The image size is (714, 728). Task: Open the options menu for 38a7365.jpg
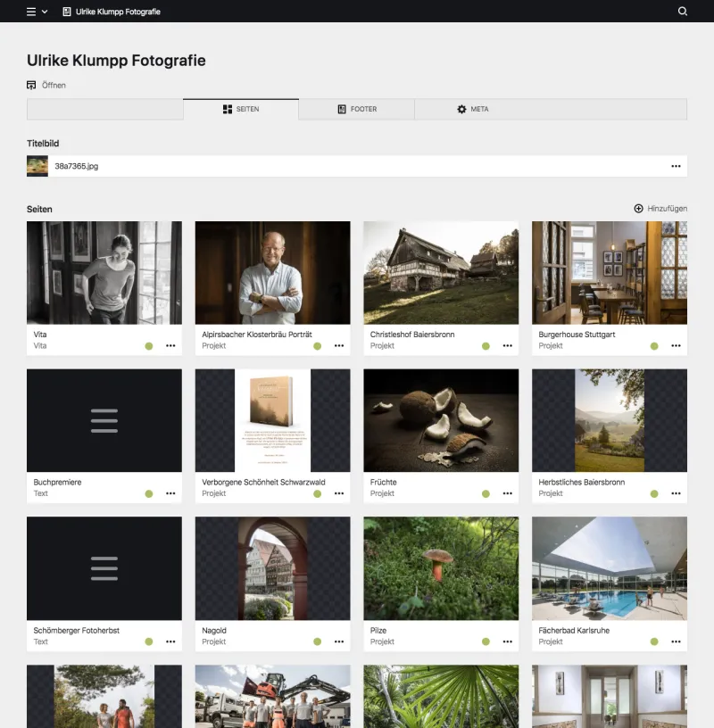tap(676, 166)
